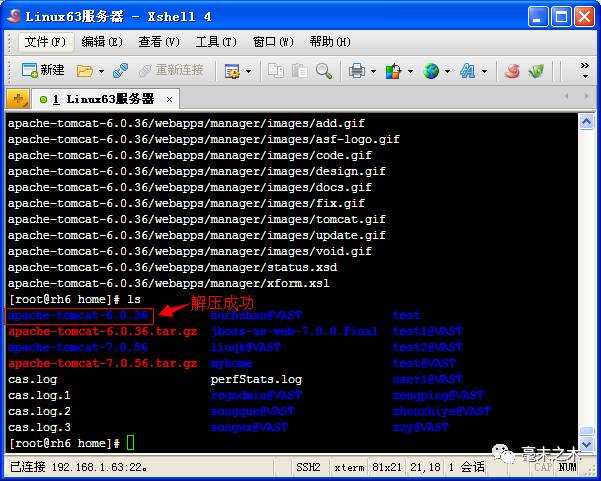Click the Print icon
The height and width of the screenshot is (481, 601).
356,71
